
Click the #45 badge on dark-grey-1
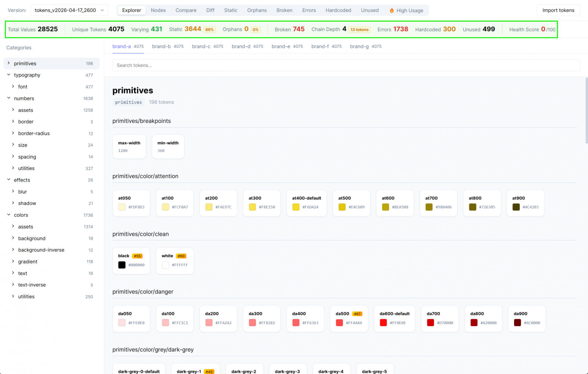(x=210, y=371)
